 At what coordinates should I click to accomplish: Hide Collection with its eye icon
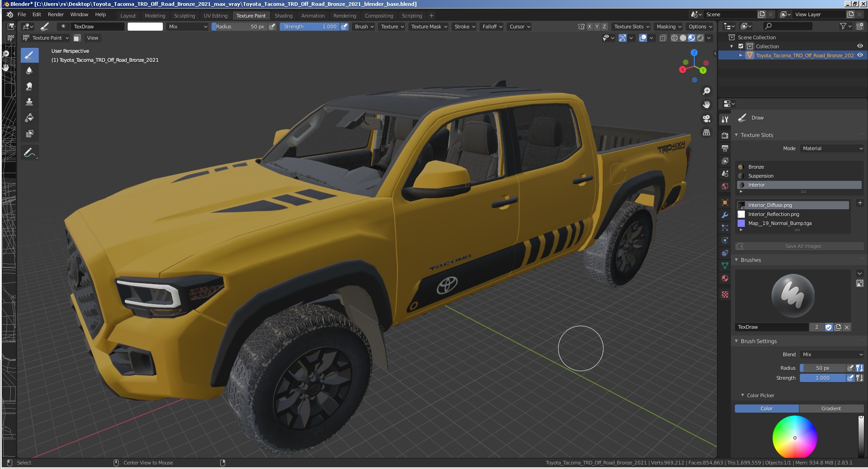coord(860,46)
